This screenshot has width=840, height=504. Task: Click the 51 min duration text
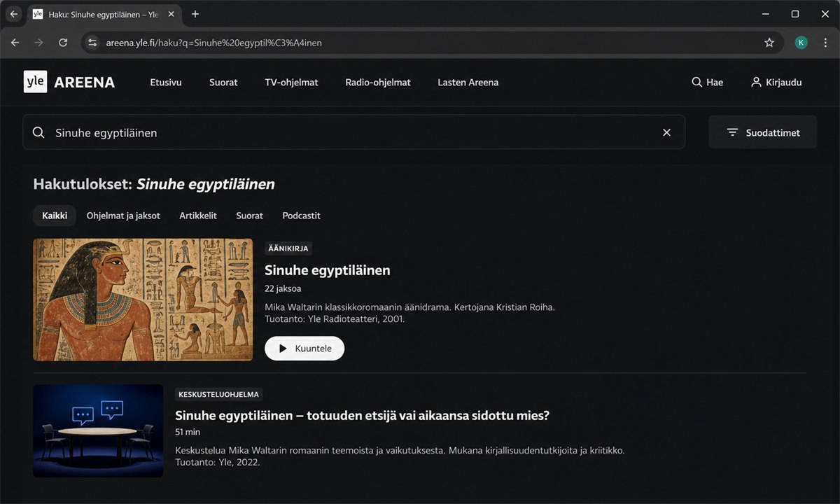tap(188, 432)
